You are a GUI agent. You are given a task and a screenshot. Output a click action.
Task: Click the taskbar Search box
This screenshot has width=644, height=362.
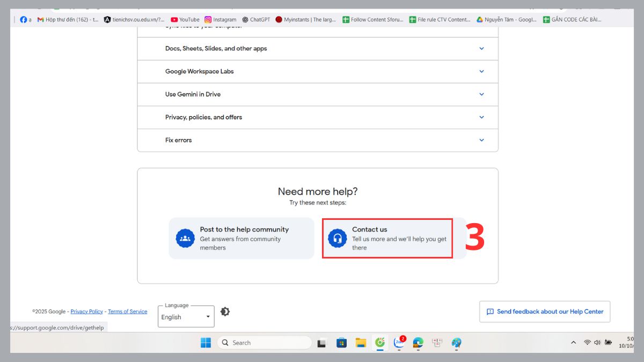coord(265,343)
